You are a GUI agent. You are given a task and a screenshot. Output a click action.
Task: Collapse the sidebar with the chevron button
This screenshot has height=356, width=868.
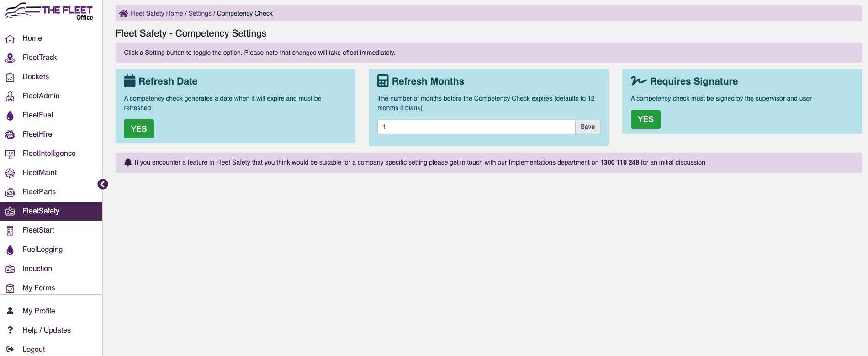[x=103, y=184]
